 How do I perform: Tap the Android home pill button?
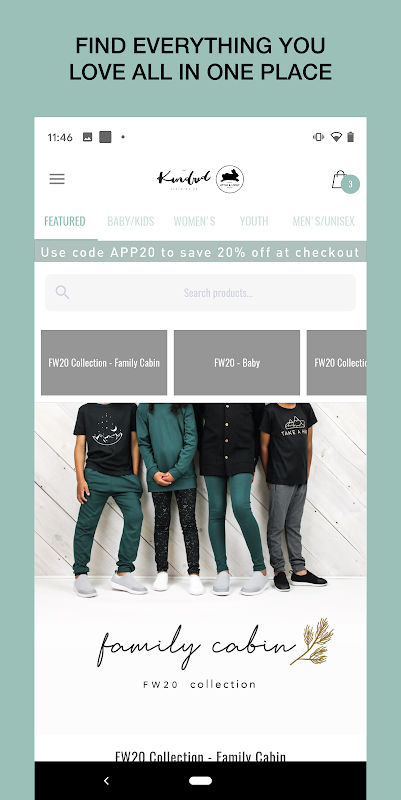click(200, 780)
